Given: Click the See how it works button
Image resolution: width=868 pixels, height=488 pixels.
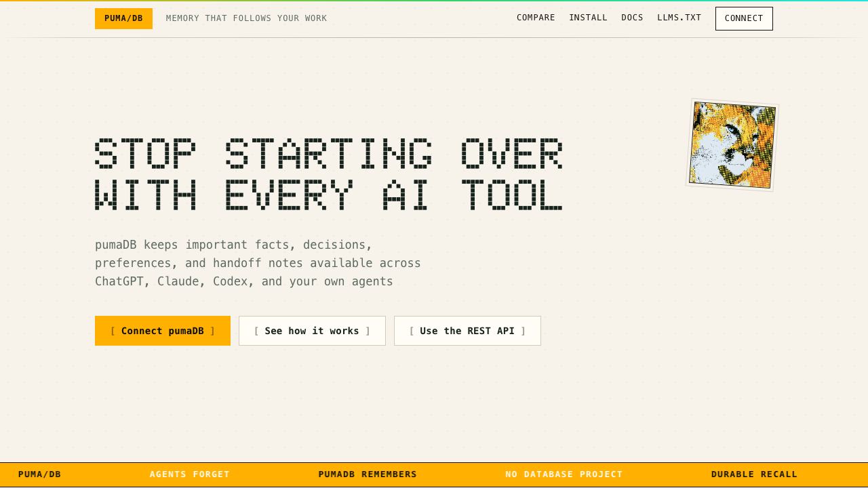Looking at the screenshot, I should coord(312,331).
